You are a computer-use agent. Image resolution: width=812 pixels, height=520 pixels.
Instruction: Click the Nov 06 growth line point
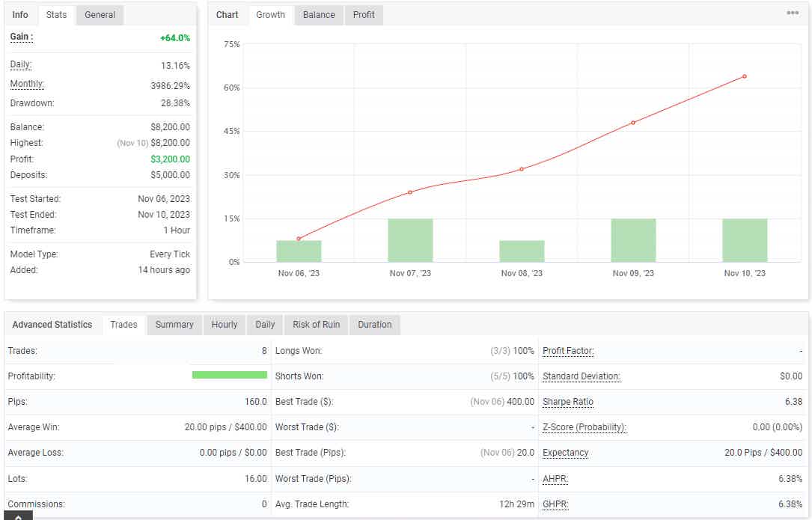click(x=299, y=239)
